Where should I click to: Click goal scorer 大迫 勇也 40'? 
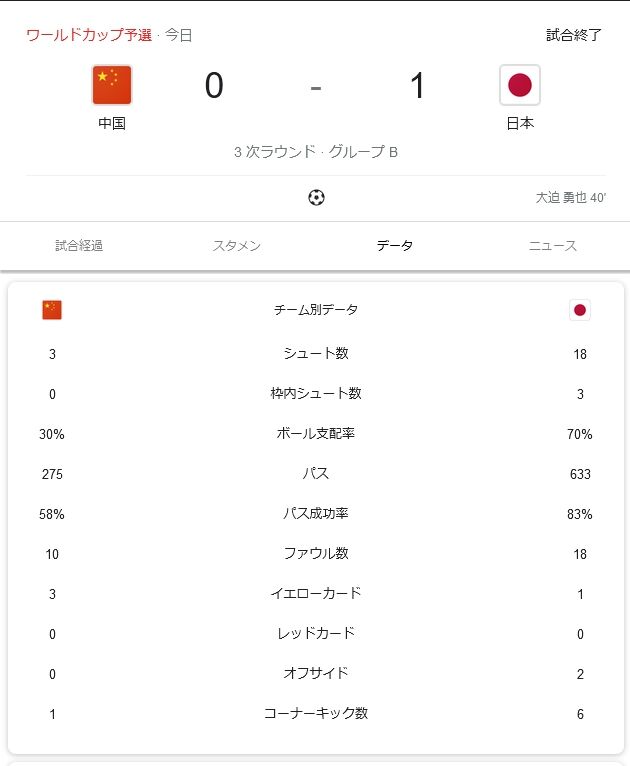[x=570, y=198]
